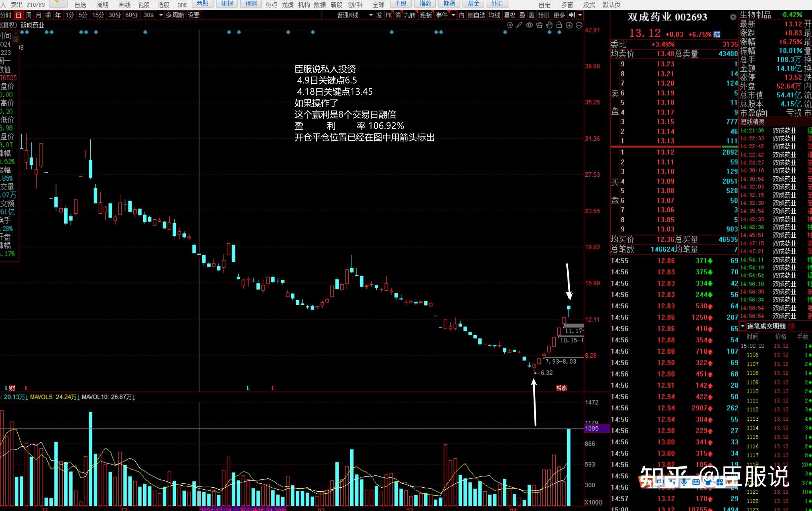Select the 60分 sixty-minute period
The height and width of the screenshot is (511, 812).
click(131, 15)
